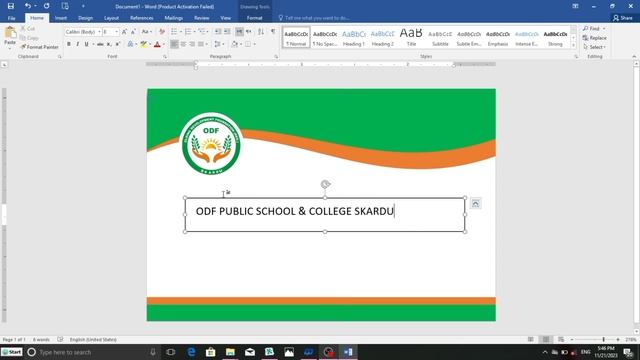Open the File tab
The height and width of the screenshot is (360, 640).
(11, 18)
